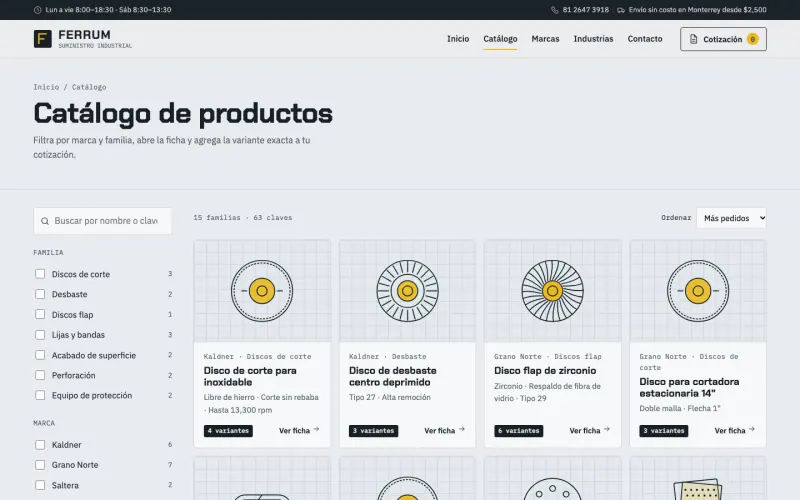The image size is (800, 500).
Task: Click phone number 81 2647 3918
Action: 586,10
